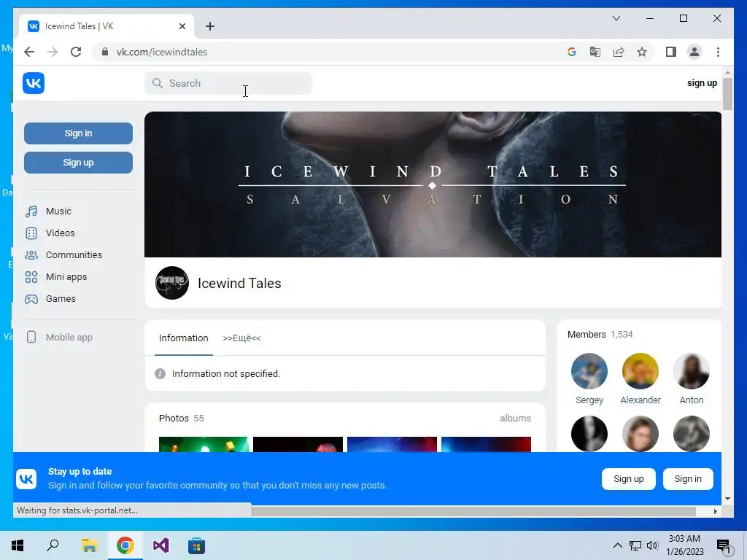
Task: Click the Icewind Tales community name
Action: point(239,283)
